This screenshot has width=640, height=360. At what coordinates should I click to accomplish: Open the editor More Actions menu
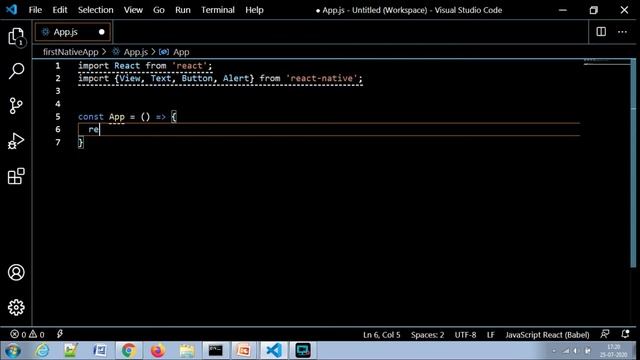click(x=622, y=32)
